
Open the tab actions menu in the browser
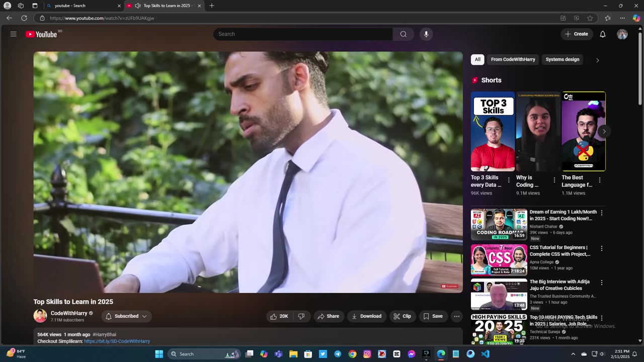pyautogui.click(x=35, y=6)
